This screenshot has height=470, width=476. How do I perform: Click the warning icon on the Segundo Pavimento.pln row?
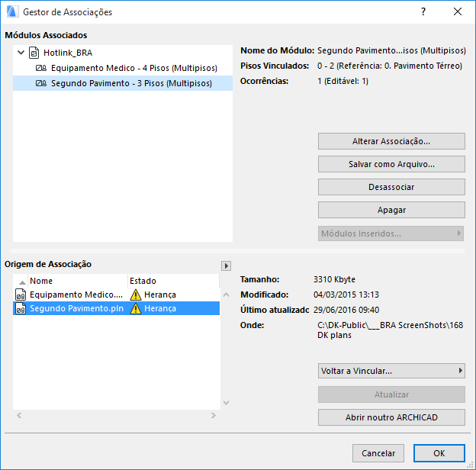[136, 308]
